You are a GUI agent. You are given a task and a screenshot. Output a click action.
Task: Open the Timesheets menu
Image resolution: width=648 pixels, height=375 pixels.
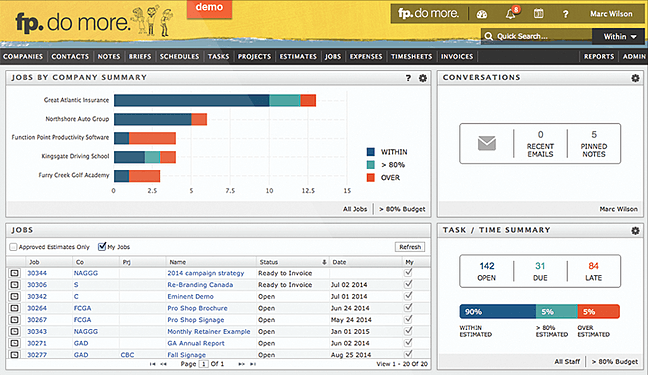coord(412,57)
